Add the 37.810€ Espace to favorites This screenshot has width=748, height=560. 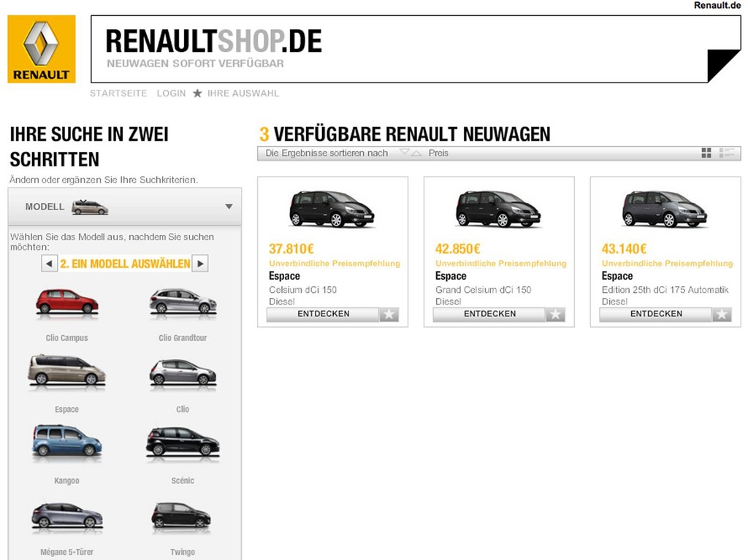pyautogui.click(x=389, y=315)
